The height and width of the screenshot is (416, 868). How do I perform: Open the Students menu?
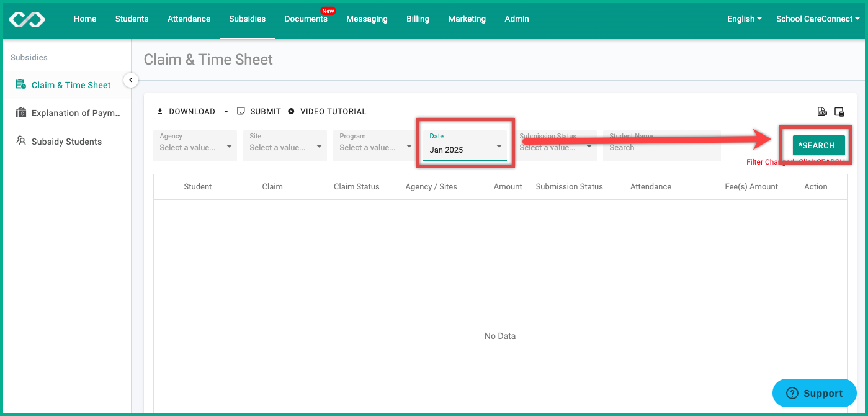coord(132,19)
